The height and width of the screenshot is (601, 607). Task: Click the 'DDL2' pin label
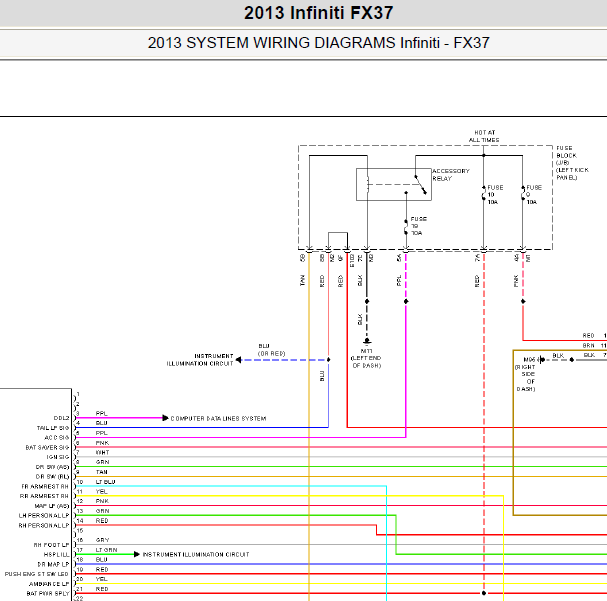61,418
